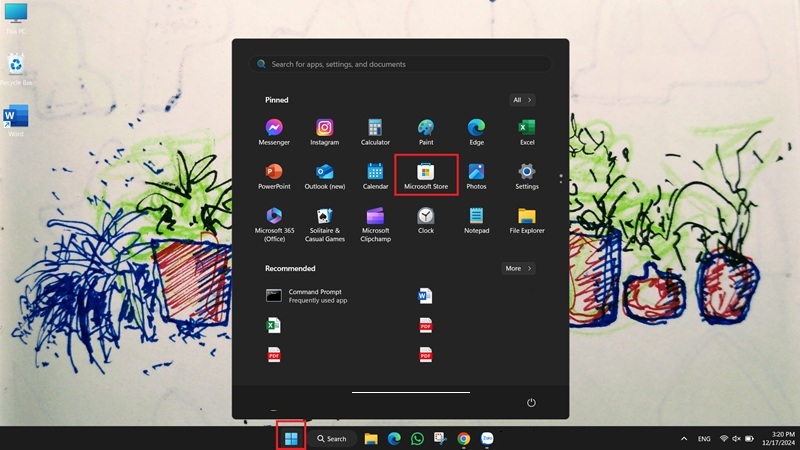Viewport: 800px width, 450px height.
Task: Open the recommended Word document
Action: pyautogui.click(x=425, y=295)
